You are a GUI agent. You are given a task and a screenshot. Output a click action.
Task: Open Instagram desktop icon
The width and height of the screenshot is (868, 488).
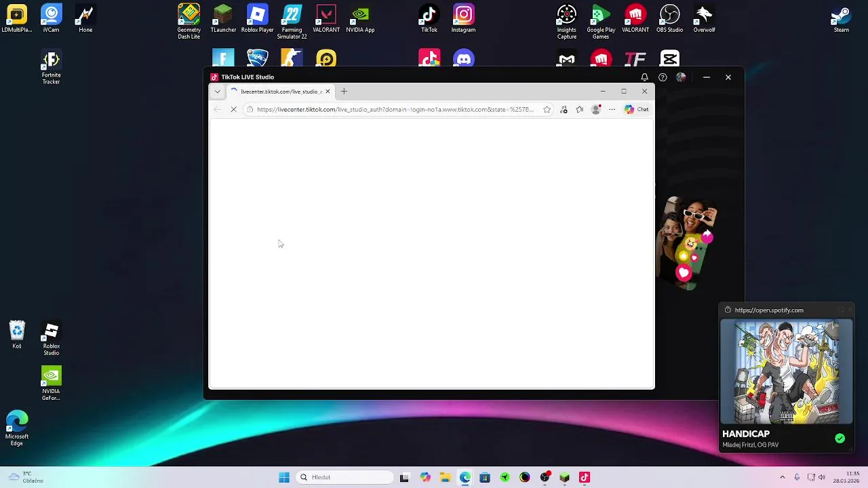464,19
